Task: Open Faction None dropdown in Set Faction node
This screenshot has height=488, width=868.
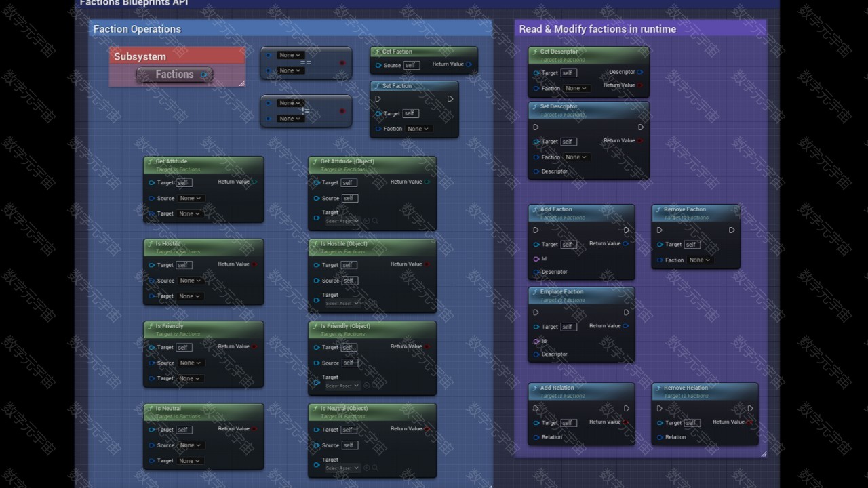Action: point(418,129)
